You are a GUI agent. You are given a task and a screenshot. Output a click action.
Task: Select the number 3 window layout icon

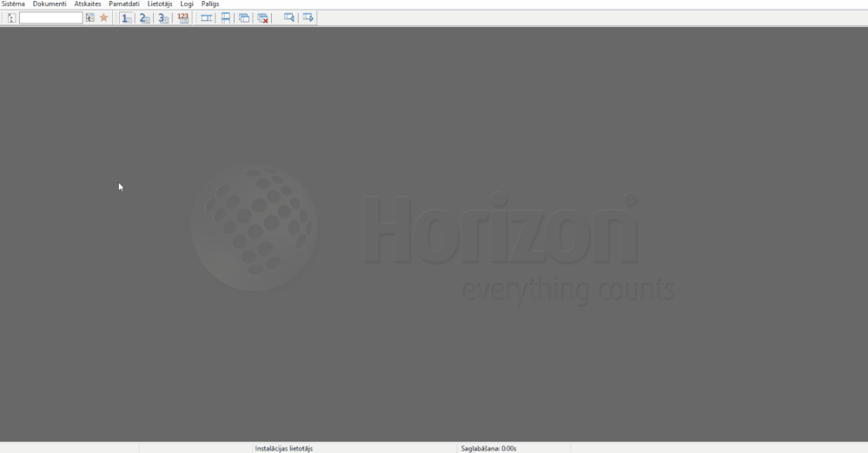[x=162, y=18]
